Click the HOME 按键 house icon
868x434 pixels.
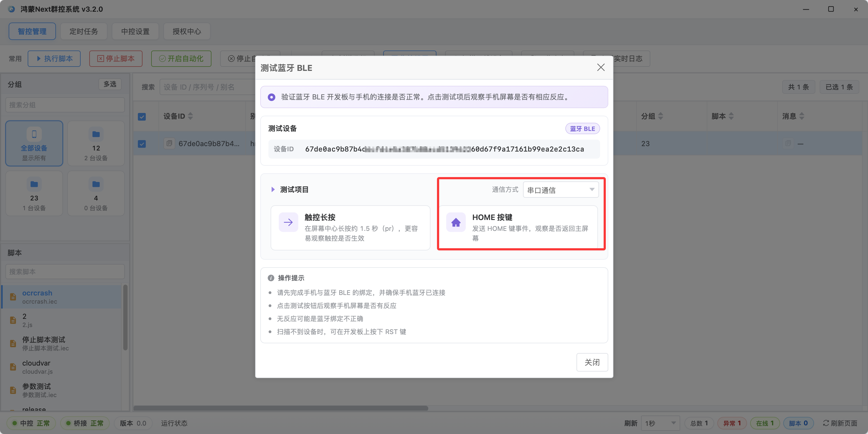[x=455, y=222]
